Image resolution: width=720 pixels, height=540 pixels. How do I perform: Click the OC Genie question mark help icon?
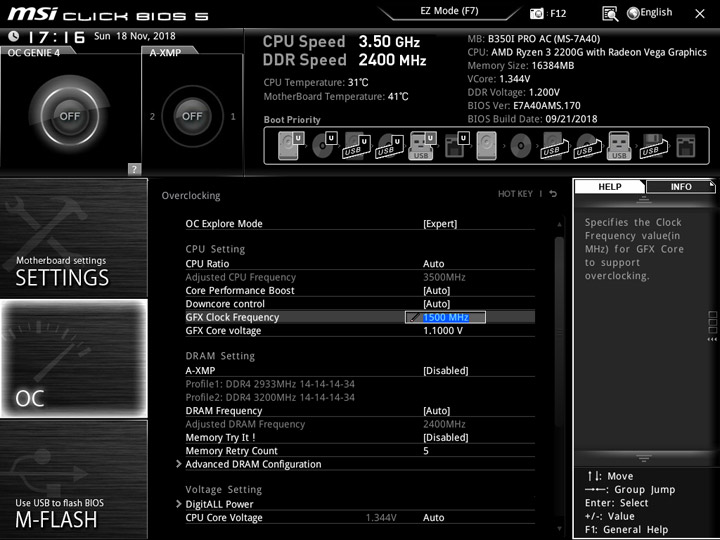click(134, 169)
